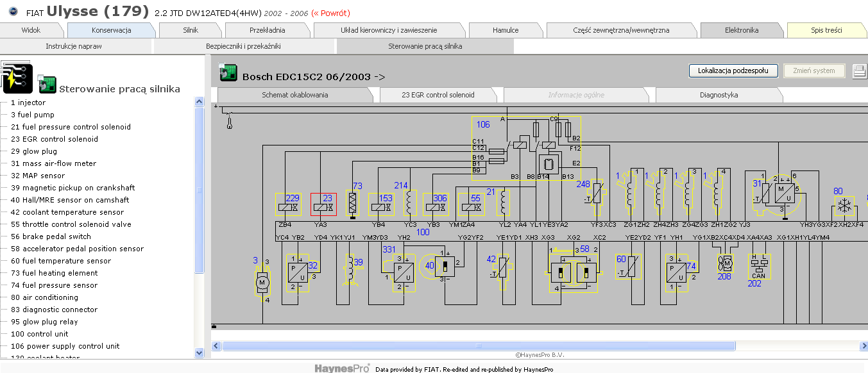Switch to the Przekładnia tab
The height and width of the screenshot is (373, 868).
[268, 30]
